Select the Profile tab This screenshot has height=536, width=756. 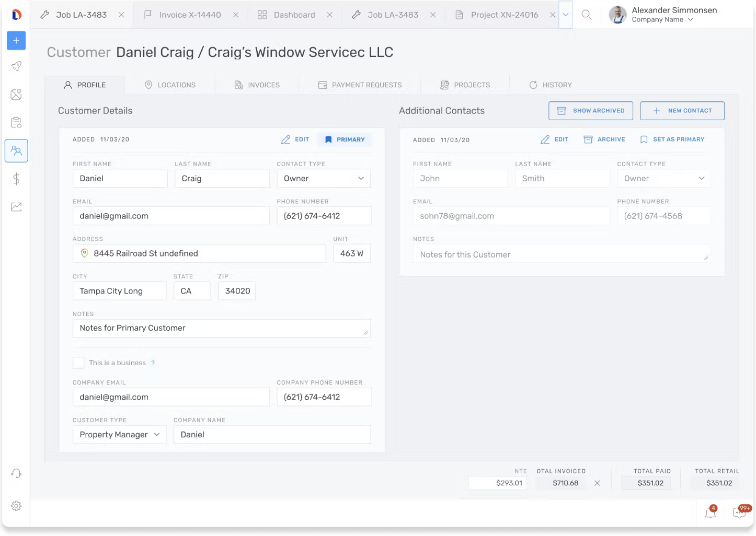click(x=85, y=85)
